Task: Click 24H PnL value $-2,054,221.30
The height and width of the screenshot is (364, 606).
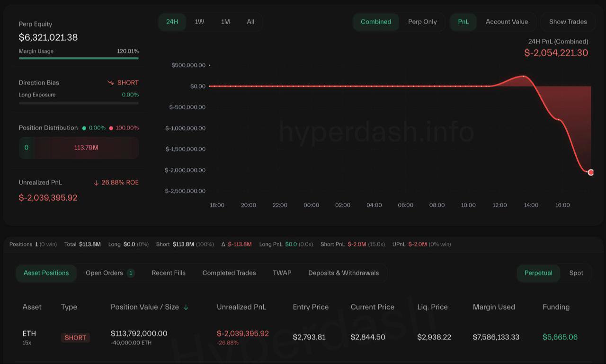Action: click(x=556, y=53)
